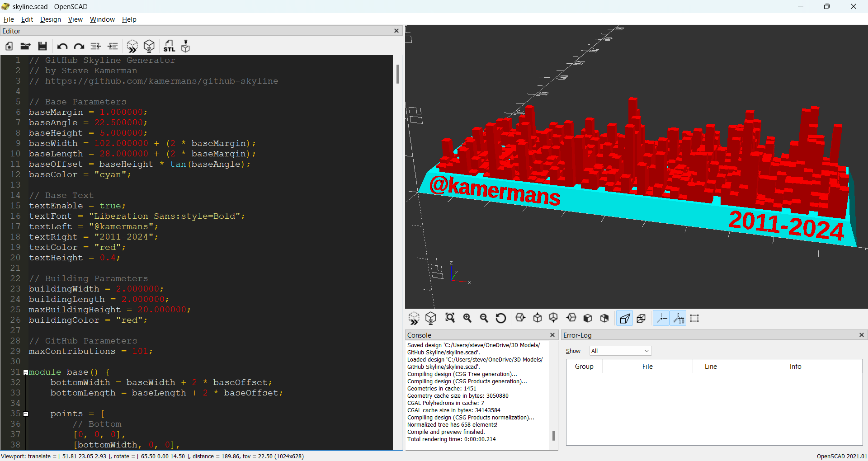Close the Editor panel

point(396,31)
